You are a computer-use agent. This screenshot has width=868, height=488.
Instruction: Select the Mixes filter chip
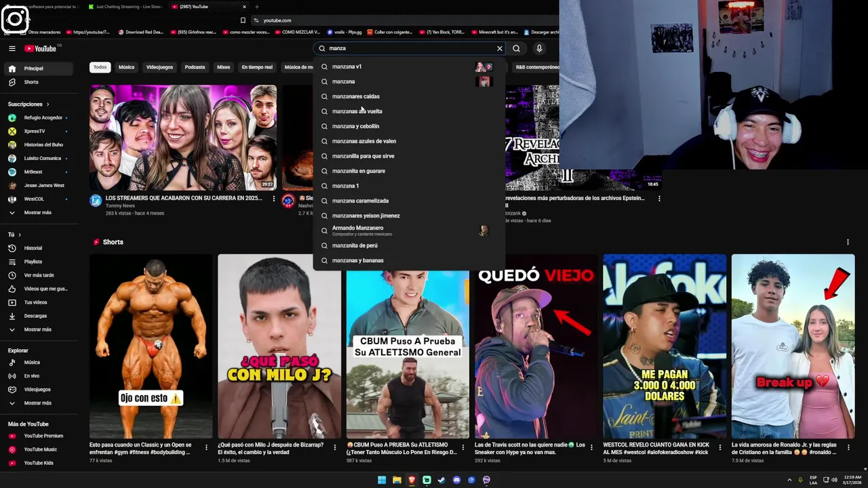click(223, 67)
